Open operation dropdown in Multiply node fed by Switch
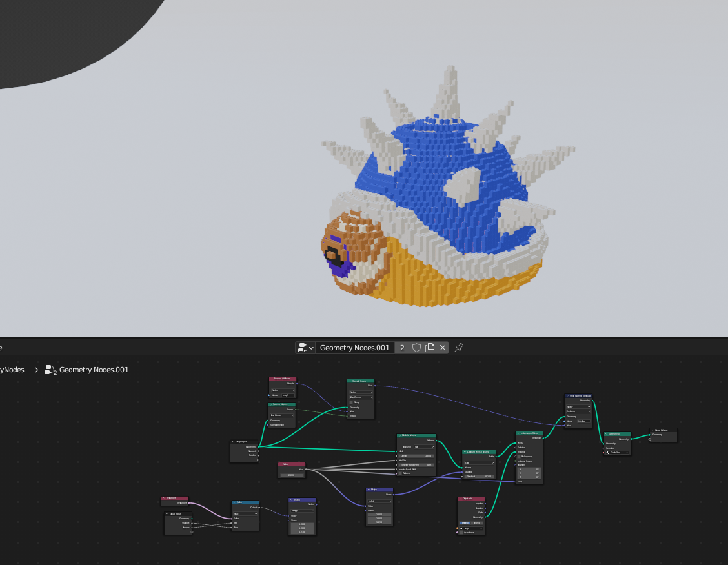The width and height of the screenshot is (728, 565). [x=302, y=511]
